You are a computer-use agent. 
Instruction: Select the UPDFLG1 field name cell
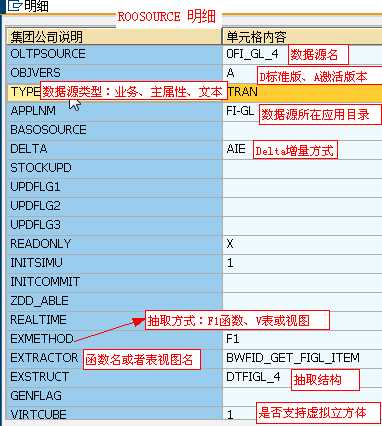114,187
